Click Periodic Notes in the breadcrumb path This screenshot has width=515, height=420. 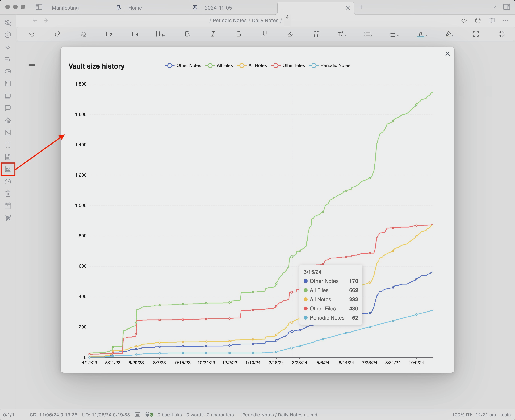(230, 21)
